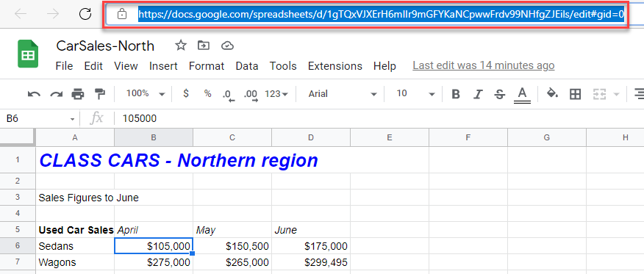
Task: Open the fill color bucket picker
Action: (x=552, y=94)
